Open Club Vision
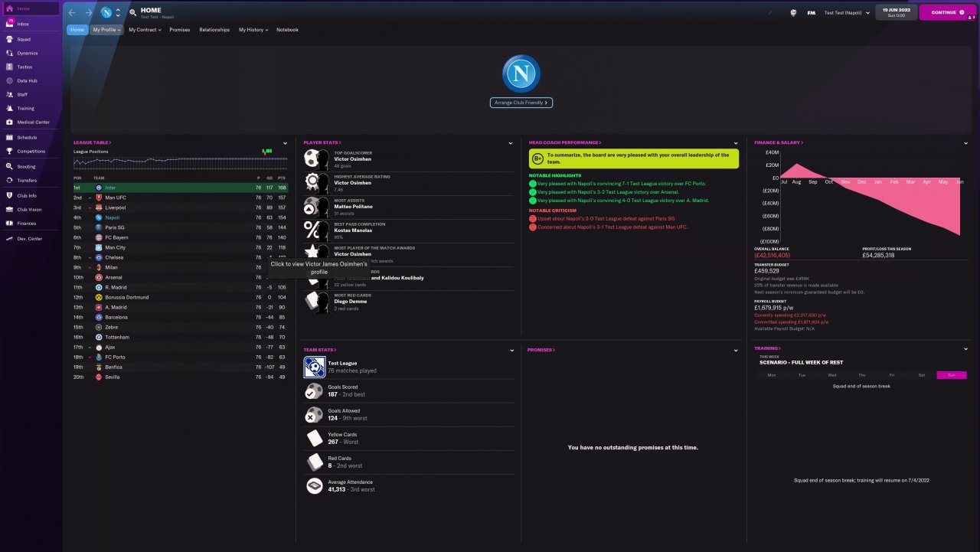 pos(30,209)
